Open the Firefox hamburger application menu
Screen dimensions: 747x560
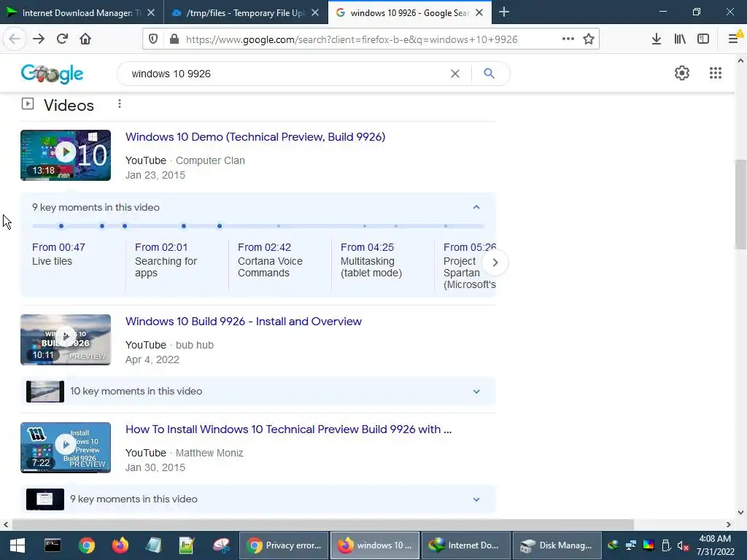click(734, 39)
